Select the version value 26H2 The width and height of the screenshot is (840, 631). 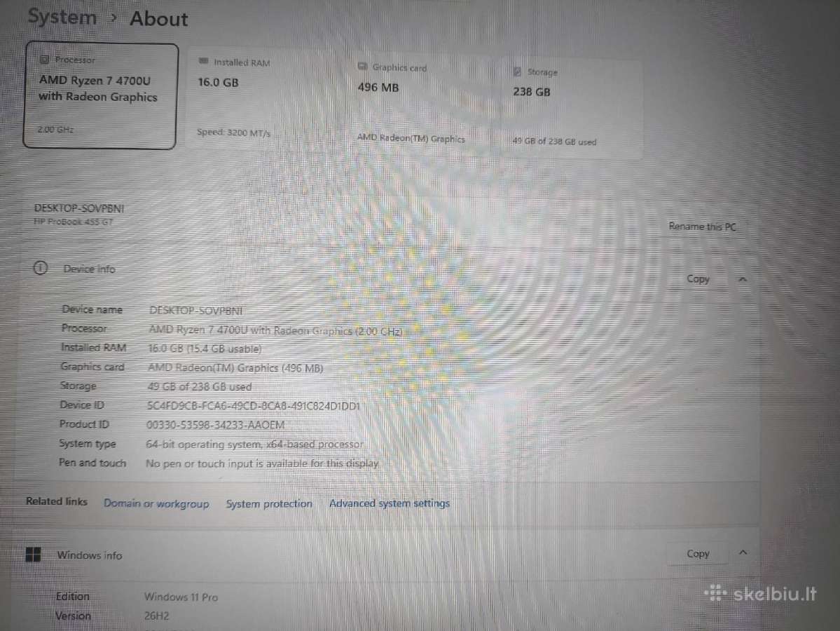[x=156, y=616]
